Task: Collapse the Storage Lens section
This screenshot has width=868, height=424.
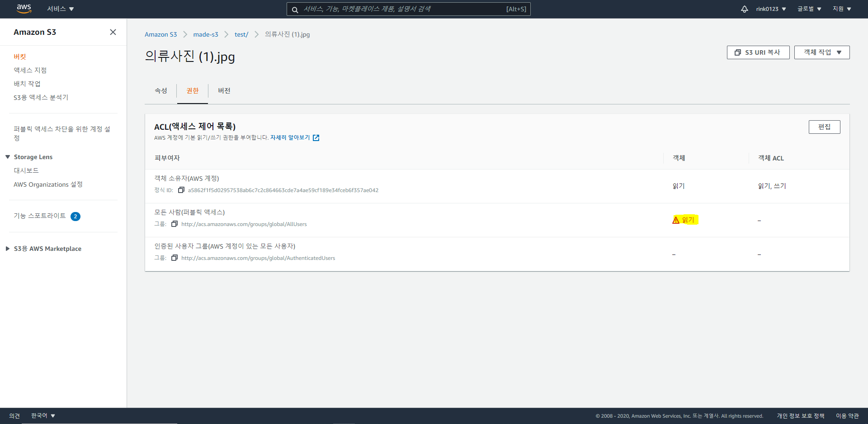Action: tap(8, 157)
